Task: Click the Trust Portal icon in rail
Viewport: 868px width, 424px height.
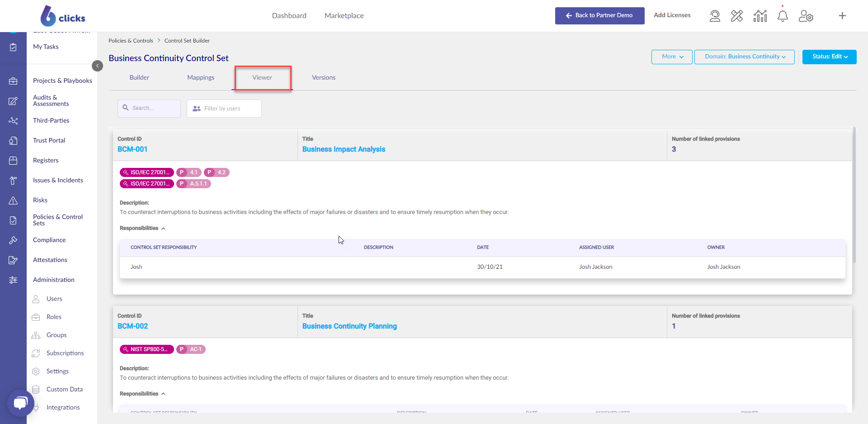Action: 13,141
